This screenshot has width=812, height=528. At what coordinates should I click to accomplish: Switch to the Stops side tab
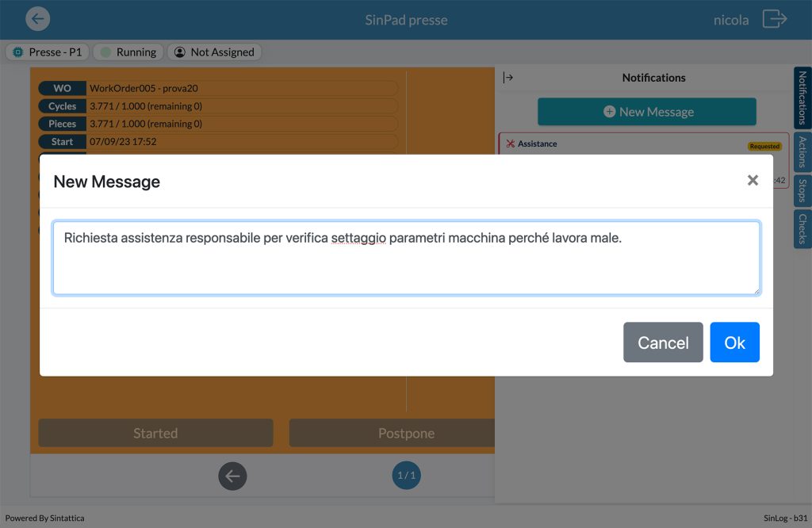(x=802, y=190)
